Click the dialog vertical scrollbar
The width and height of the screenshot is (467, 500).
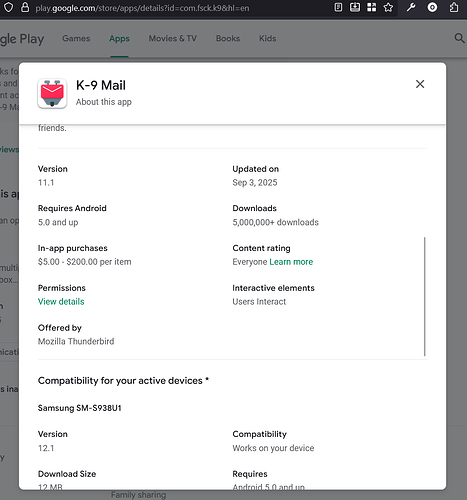[425, 296]
